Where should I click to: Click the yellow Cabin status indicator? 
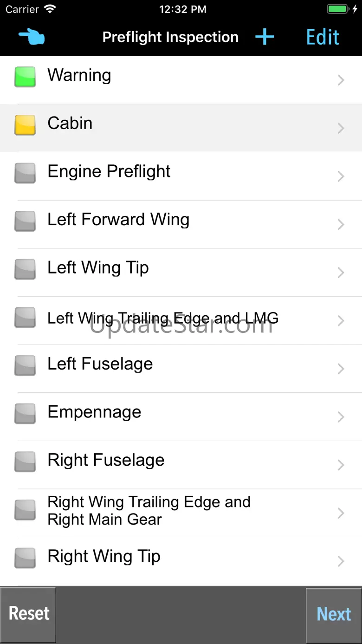[x=25, y=125]
